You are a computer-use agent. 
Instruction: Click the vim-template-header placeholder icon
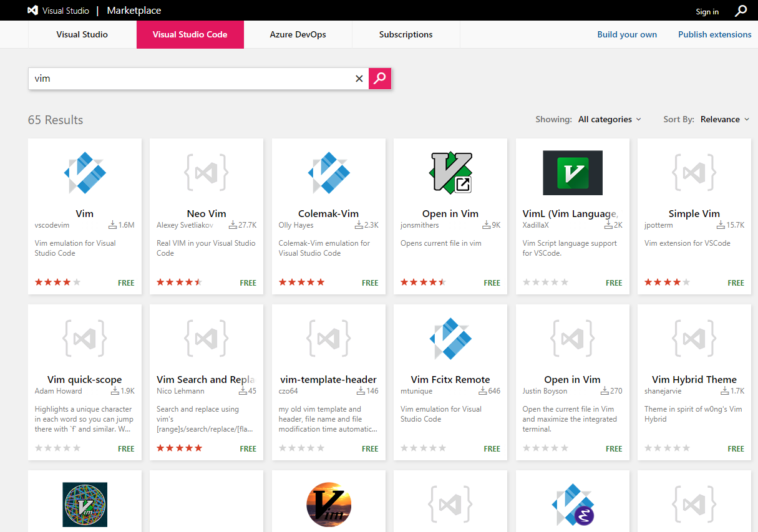pos(329,339)
